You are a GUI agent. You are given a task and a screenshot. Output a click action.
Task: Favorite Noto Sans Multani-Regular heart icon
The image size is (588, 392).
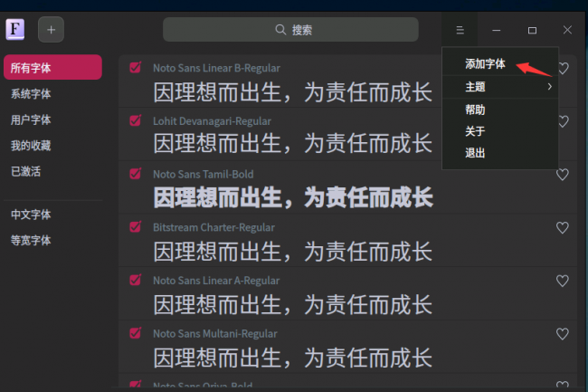pyautogui.click(x=563, y=334)
